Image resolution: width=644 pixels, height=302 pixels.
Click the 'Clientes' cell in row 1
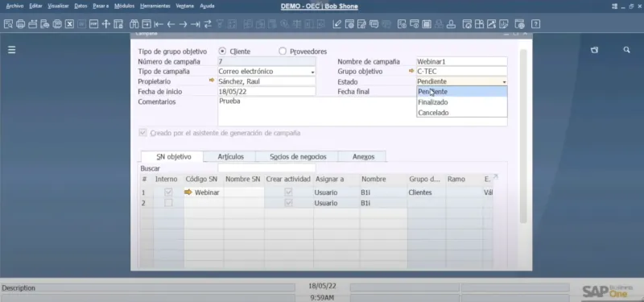427,192
